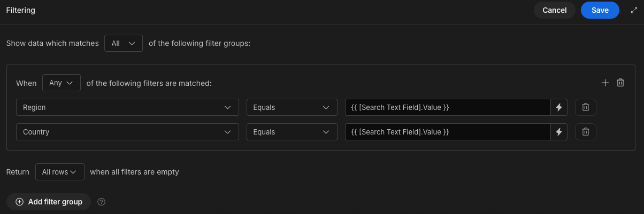Click lightning binding icon for Country filter
Viewport: 644px width, 214px height.
point(559,132)
